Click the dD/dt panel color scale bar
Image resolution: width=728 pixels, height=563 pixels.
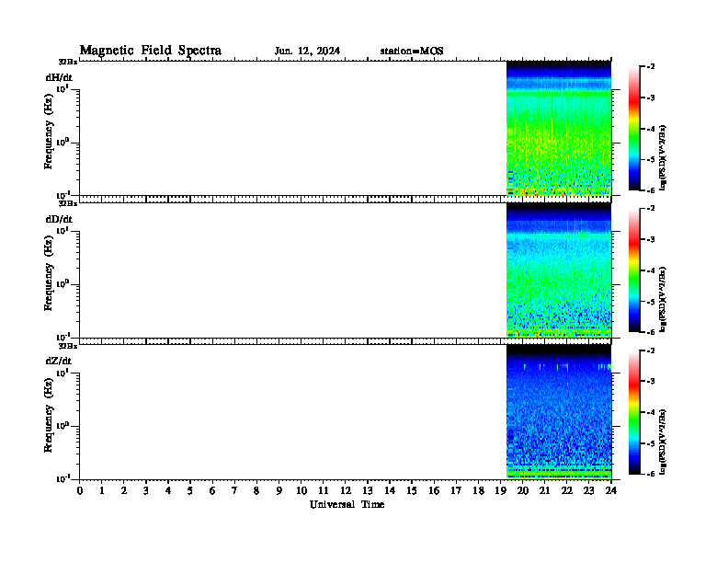(634, 270)
